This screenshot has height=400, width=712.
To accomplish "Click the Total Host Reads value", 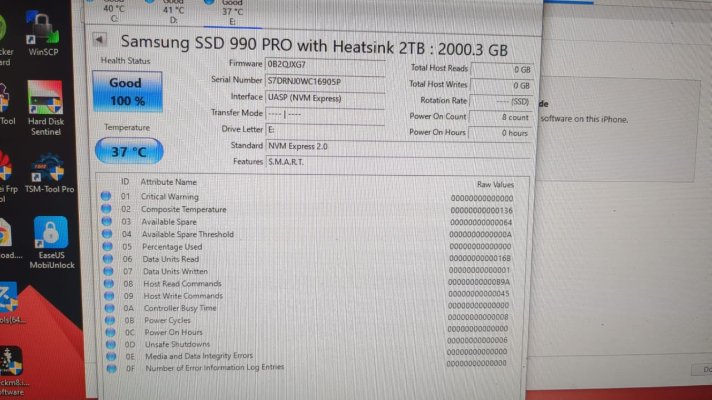I will 502,69.
